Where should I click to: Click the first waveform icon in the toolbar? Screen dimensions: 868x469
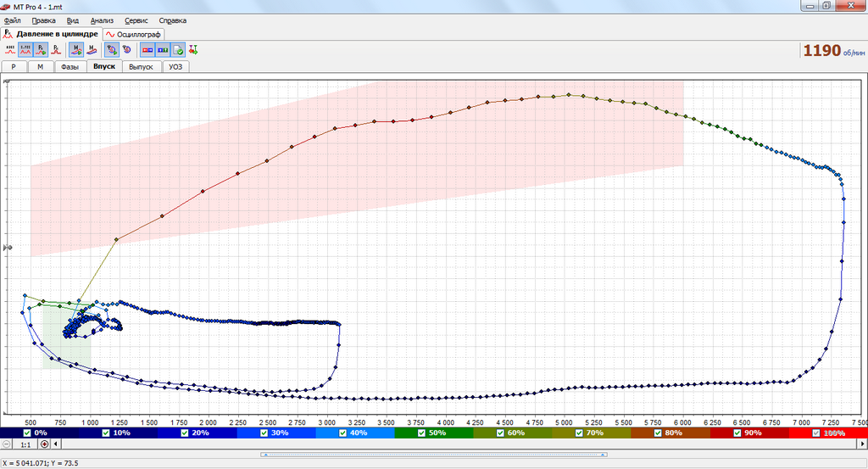click(10, 50)
